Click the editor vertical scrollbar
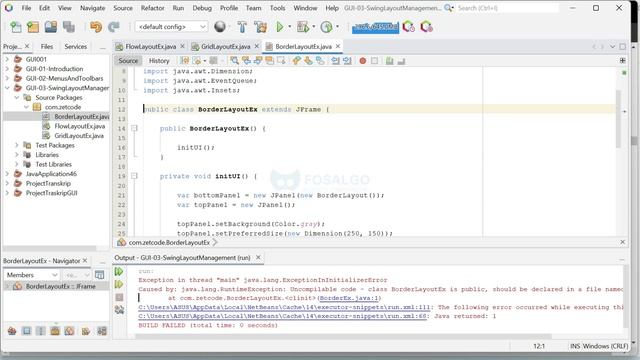This screenshot has width=640, height=360. coord(618,119)
